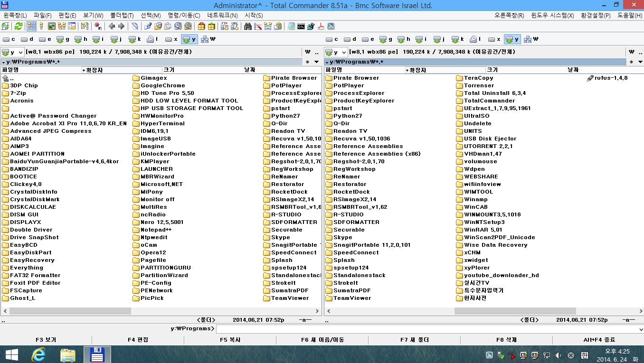
Task: Open the Windows Start button
Action: point(12,355)
